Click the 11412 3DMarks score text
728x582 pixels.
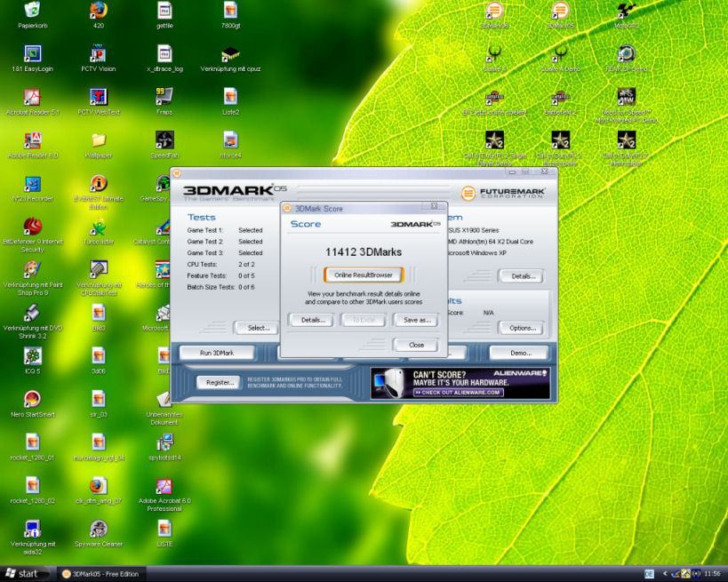364,252
